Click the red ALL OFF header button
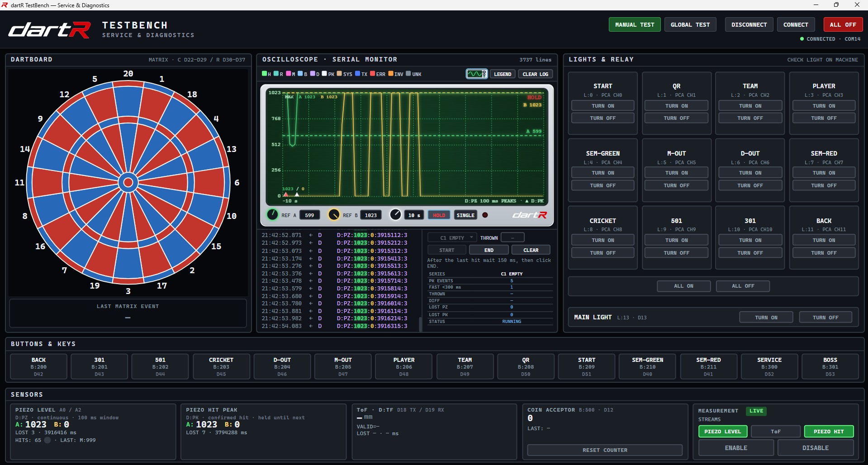The width and height of the screenshot is (868, 465). (843, 24)
